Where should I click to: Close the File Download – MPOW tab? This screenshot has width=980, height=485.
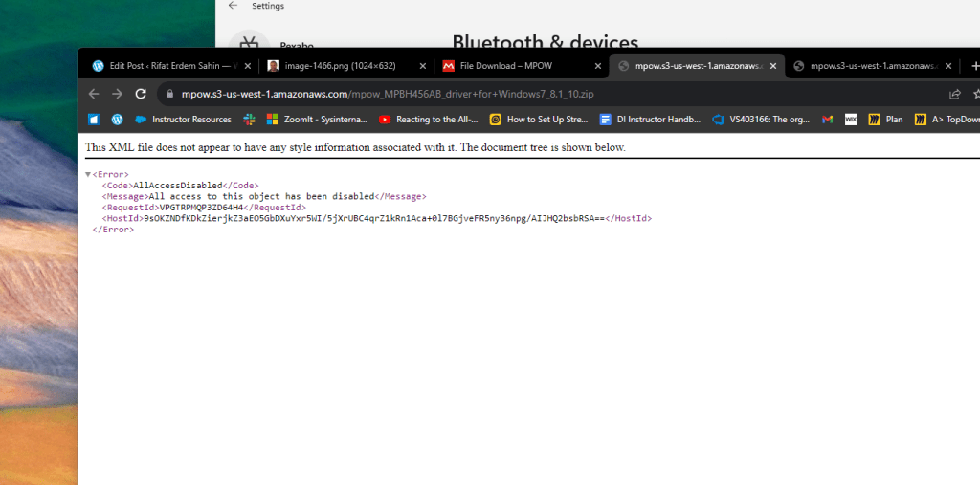click(597, 66)
